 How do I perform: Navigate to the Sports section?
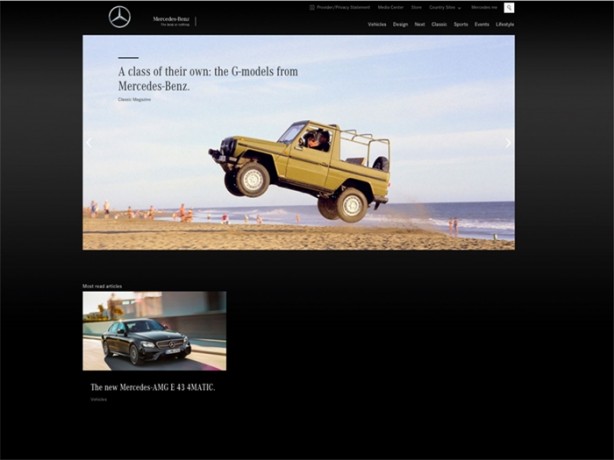click(461, 24)
